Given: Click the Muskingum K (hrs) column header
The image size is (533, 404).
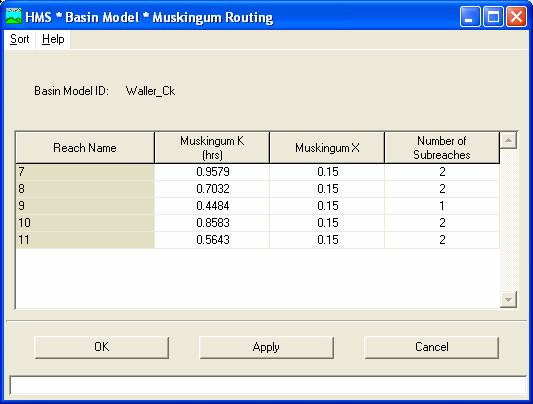Looking at the screenshot, I should 212,148.
